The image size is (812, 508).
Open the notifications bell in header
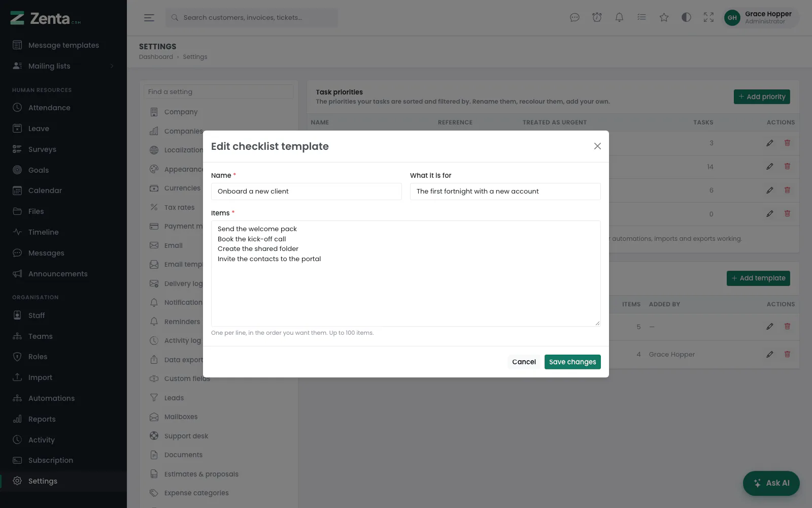pyautogui.click(x=619, y=18)
